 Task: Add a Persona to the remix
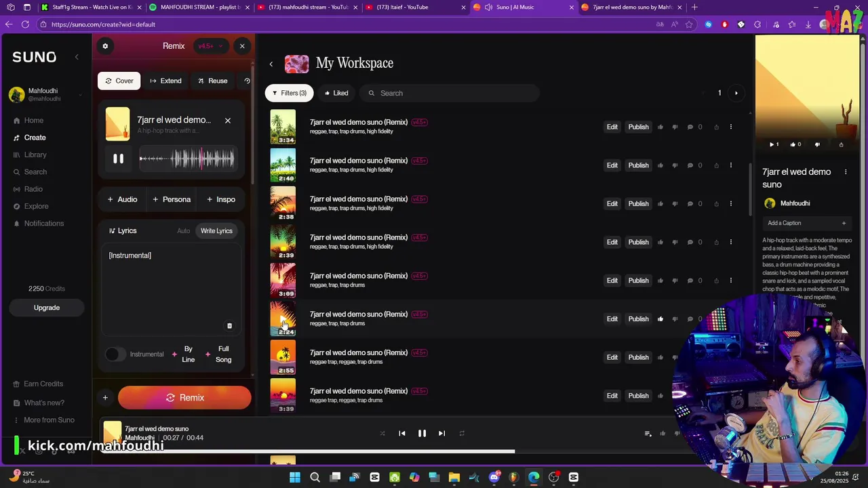coord(172,199)
